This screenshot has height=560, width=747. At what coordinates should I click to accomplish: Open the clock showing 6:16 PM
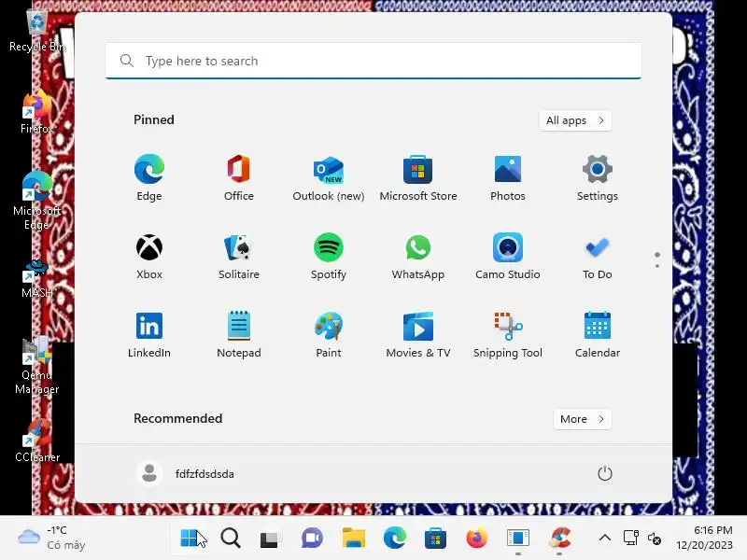point(704,538)
